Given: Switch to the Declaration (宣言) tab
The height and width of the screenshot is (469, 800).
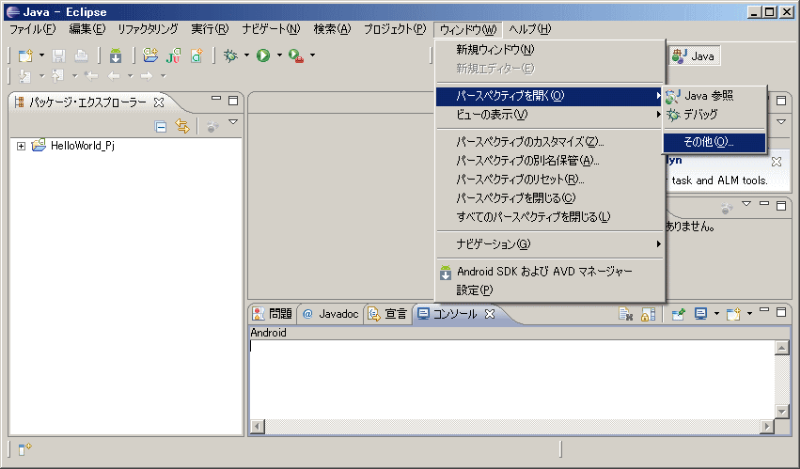Looking at the screenshot, I should (x=387, y=314).
